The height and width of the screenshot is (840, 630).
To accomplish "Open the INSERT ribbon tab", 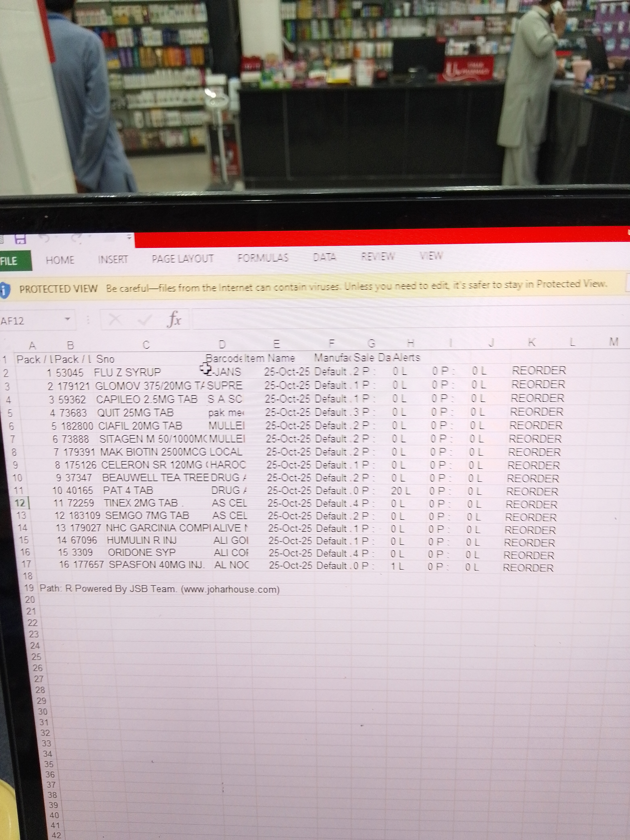I will pos(113,259).
